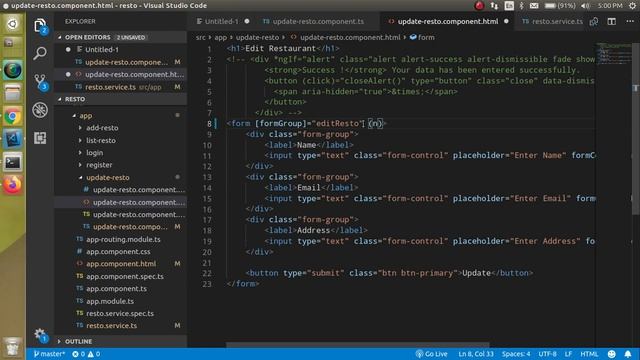Screen dimensions: 640x360
Task: Select the update-resto.component.html tab
Action: [x=447, y=21]
